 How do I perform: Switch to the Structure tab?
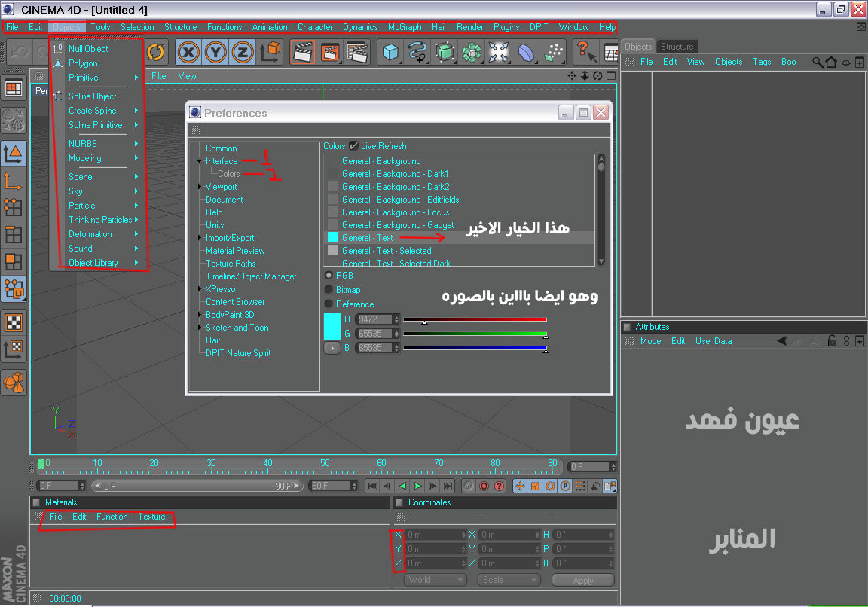tap(677, 47)
